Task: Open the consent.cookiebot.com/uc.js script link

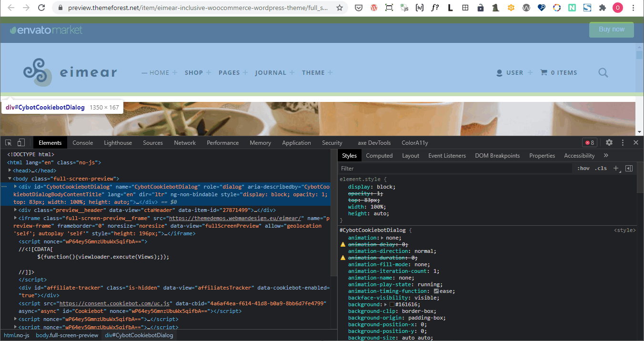Action: click(115, 303)
